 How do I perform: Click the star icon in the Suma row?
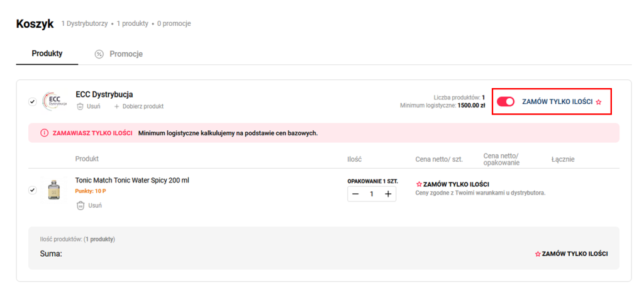pyautogui.click(x=538, y=254)
